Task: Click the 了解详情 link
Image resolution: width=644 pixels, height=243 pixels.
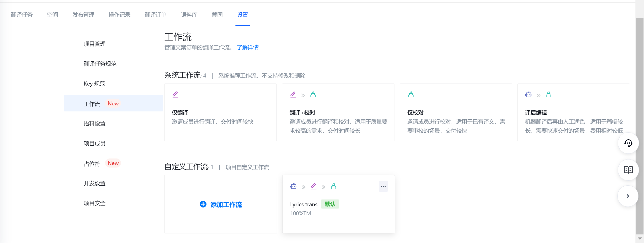Action: point(248,48)
